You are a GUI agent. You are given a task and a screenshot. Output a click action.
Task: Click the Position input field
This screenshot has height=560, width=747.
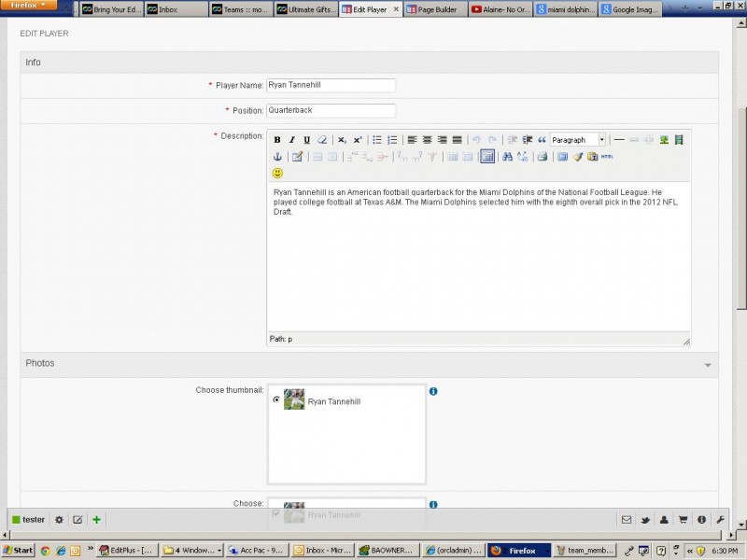331,110
